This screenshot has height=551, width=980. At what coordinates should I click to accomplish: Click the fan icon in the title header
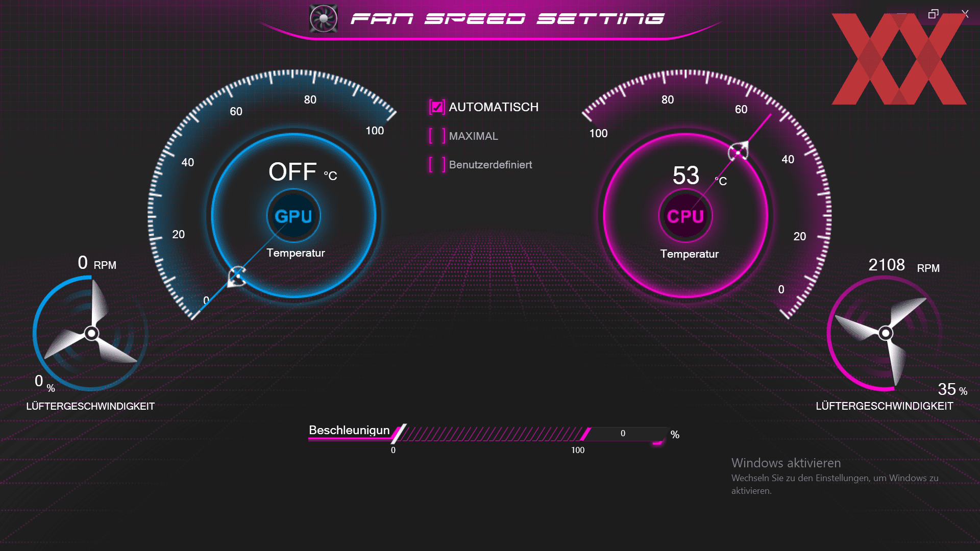[x=324, y=19]
